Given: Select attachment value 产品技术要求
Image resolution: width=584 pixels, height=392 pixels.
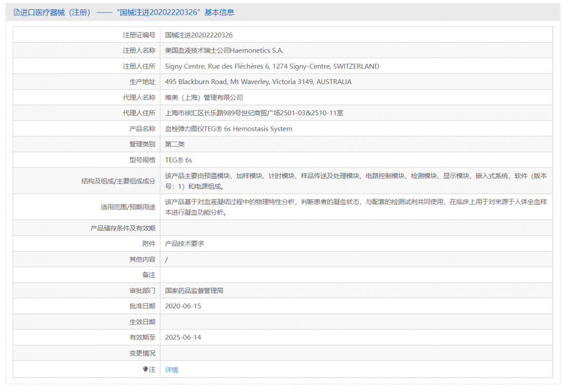Looking at the screenshot, I should pyautogui.click(x=185, y=243).
